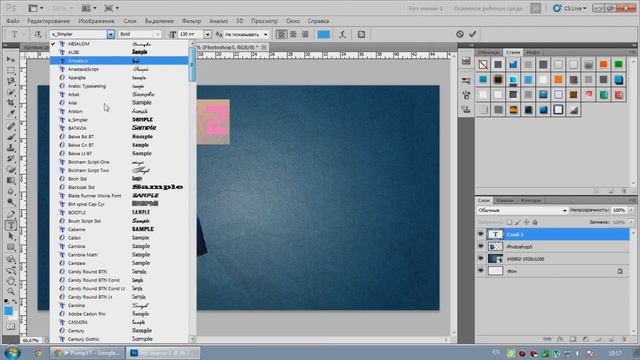Hide the Photoshop5 layer

coord(481,247)
